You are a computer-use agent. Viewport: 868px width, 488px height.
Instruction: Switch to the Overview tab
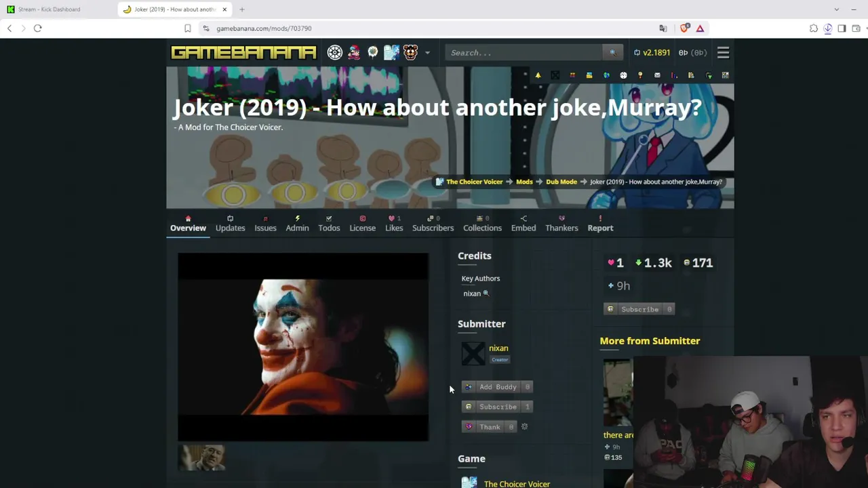[188, 224]
